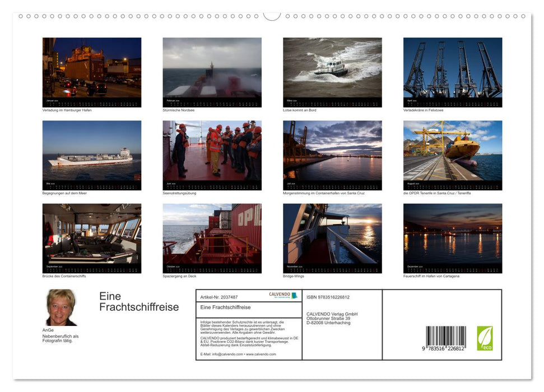This screenshot has height=392, width=544.
Task: Open the pilot boat Lotse kommt an Bord image
Action: coord(332,68)
